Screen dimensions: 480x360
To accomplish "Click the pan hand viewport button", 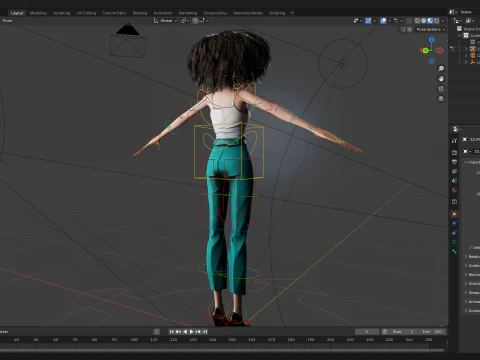I will coord(441,79).
